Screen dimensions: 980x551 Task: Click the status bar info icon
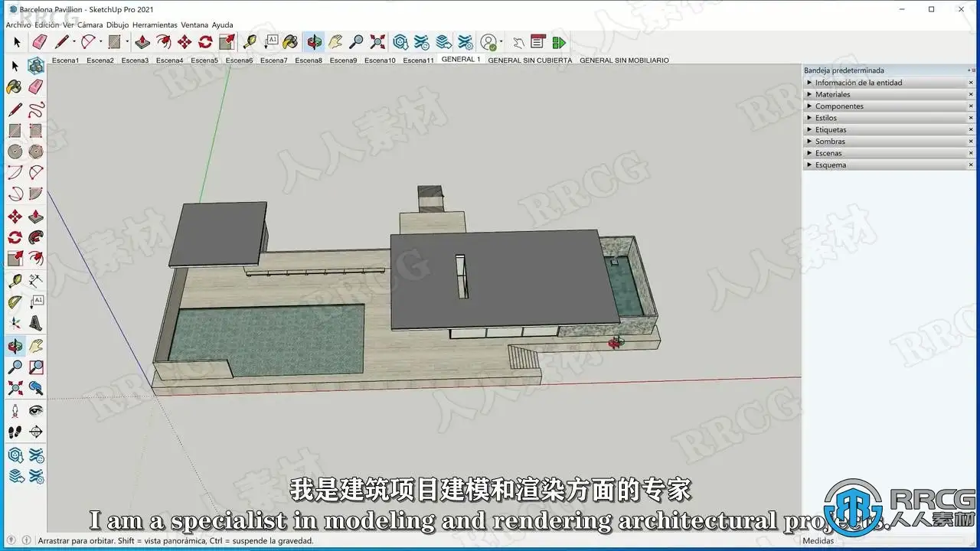pos(25,541)
